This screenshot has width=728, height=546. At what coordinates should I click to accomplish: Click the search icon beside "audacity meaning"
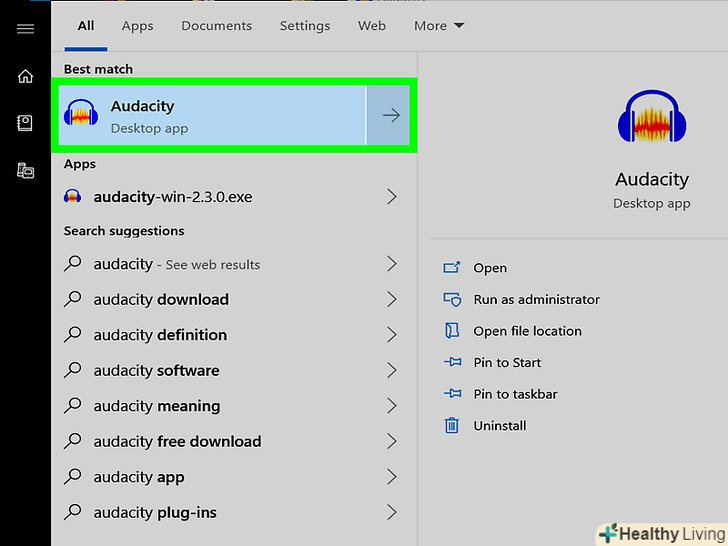(x=72, y=405)
